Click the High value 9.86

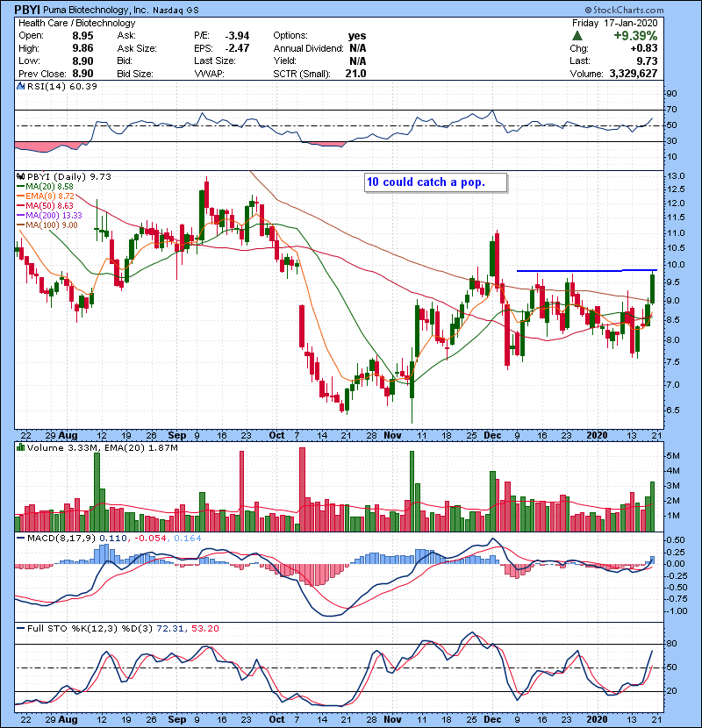(x=82, y=48)
